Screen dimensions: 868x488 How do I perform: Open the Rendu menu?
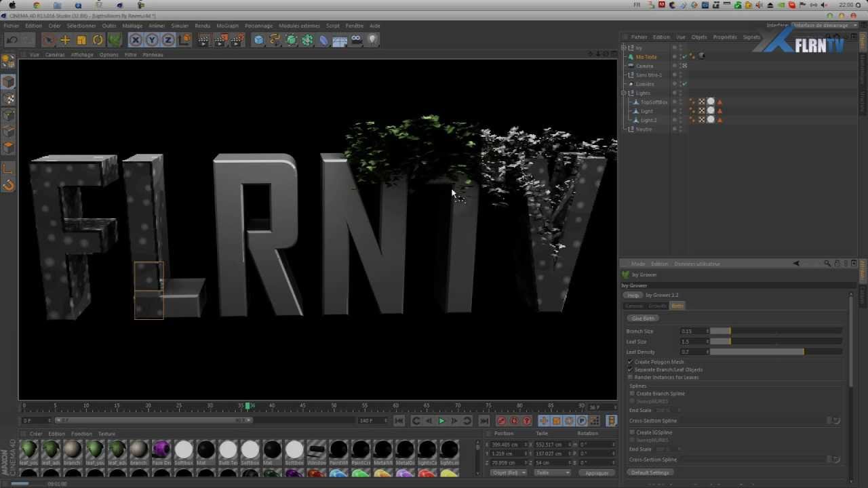coord(202,26)
